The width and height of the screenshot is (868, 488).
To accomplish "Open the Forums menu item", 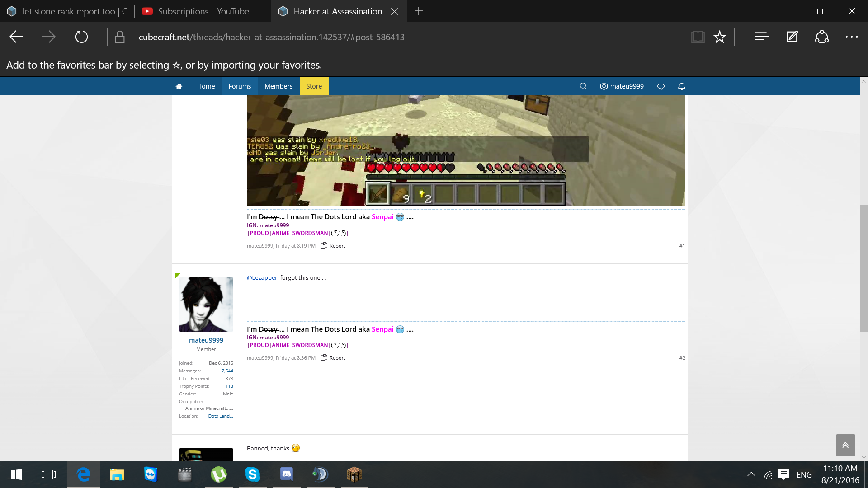I will 240,86.
